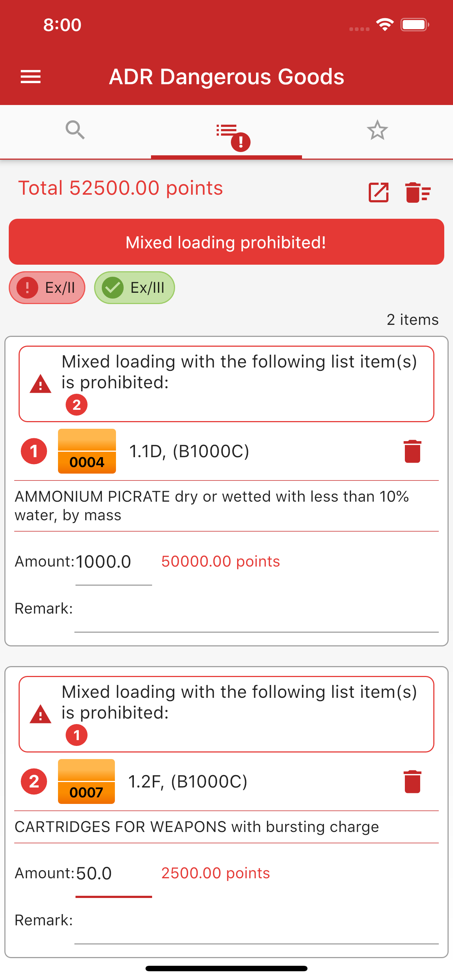The image size is (453, 980).
Task: Expand the mixed loading warning on item 1
Action: click(x=226, y=385)
